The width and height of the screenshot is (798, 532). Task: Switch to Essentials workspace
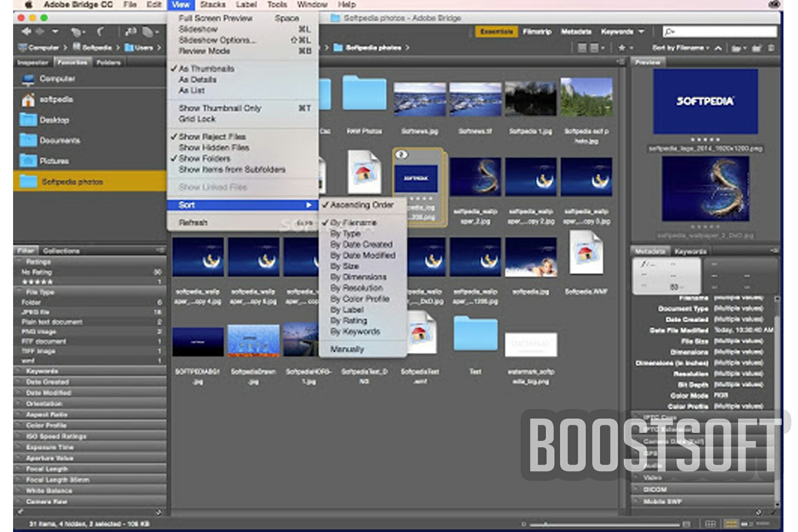[496, 32]
